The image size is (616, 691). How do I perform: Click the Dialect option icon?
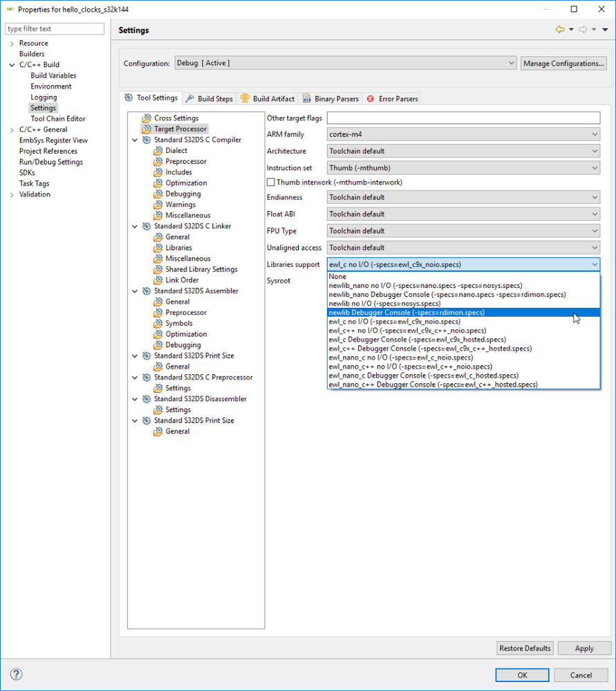point(158,151)
